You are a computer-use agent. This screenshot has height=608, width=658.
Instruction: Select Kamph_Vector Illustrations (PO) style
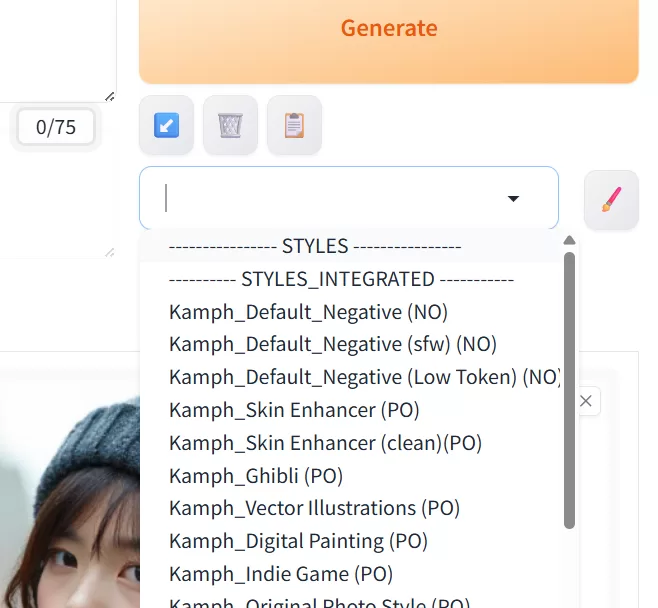352,508
